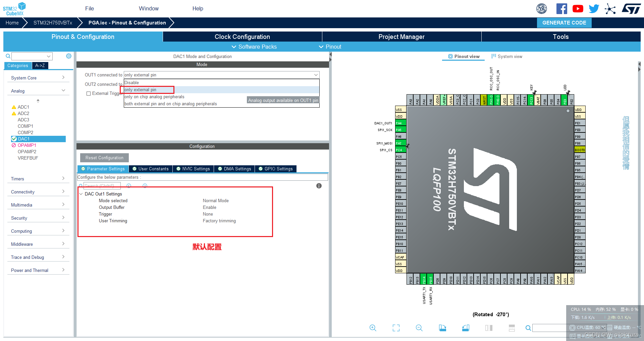Click the PA4 pin on the chip

click(400, 123)
